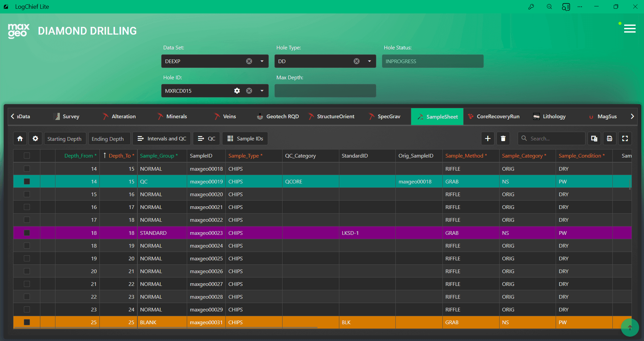644x341 pixels.
Task: Open the Minerals tab
Action: (x=172, y=117)
